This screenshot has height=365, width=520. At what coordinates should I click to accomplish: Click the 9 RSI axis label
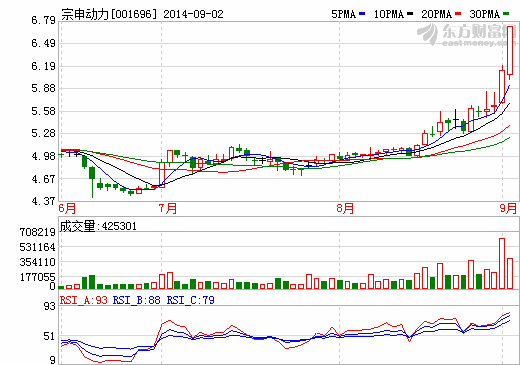point(52,360)
